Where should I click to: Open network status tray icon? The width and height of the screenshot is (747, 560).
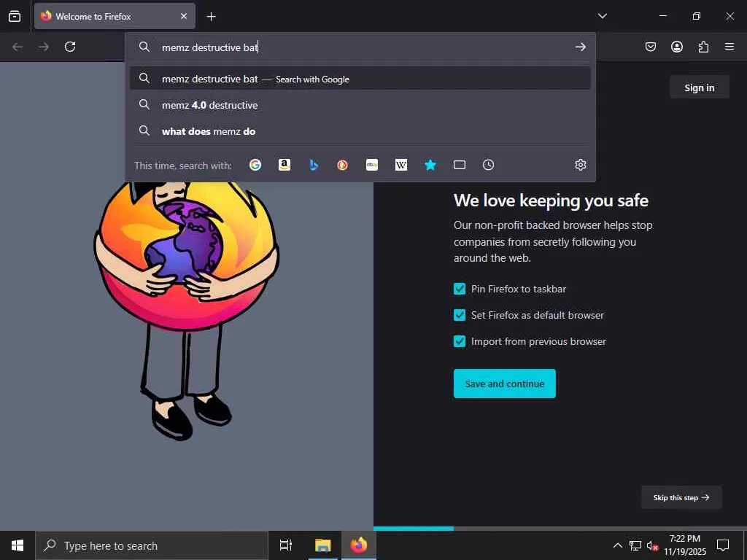635,545
